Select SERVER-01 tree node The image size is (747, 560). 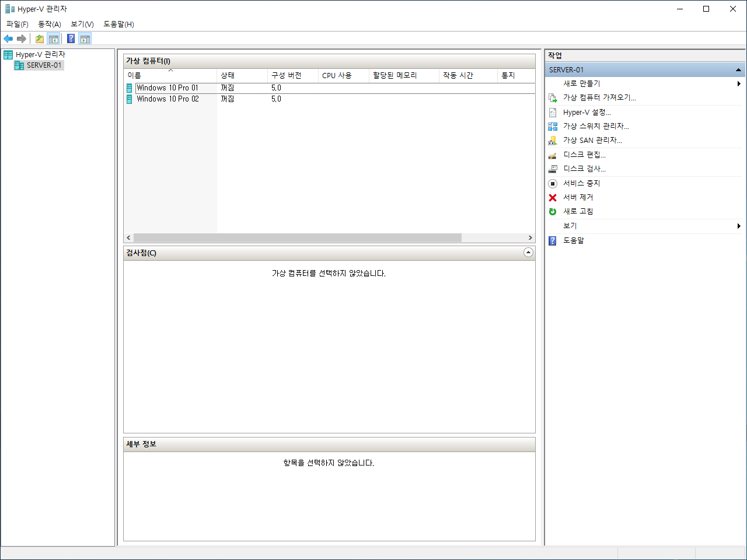[x=44, y=65]
